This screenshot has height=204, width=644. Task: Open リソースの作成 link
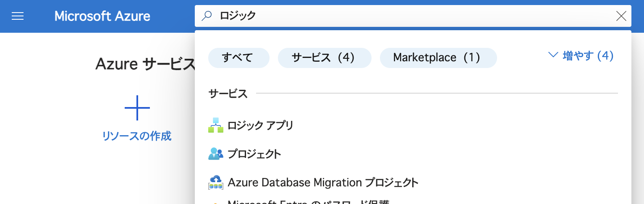point(137,136)
